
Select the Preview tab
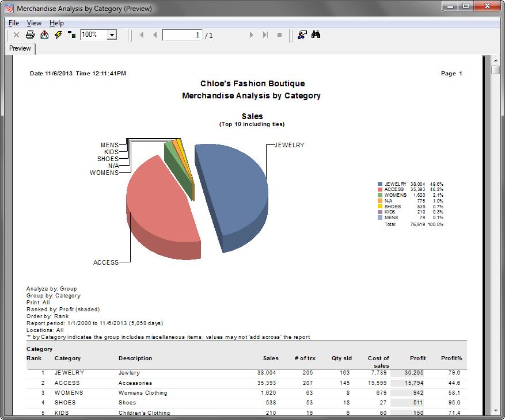(x=20, y=49)
